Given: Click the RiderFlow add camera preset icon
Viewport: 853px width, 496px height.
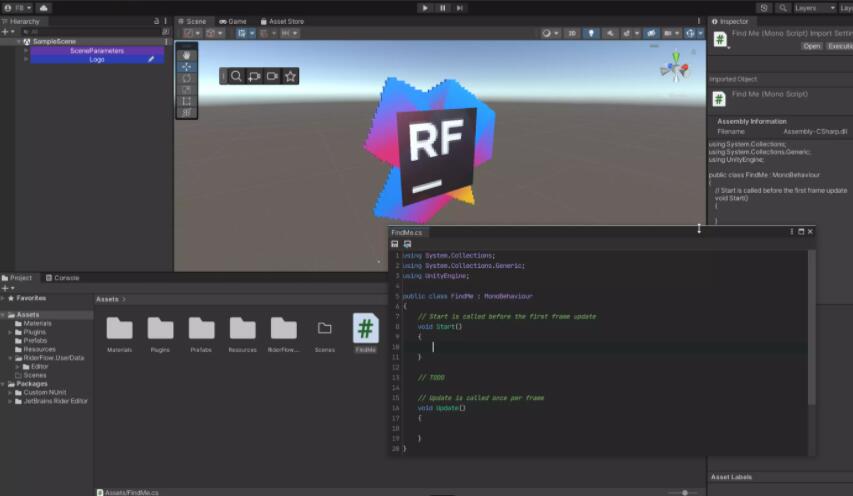Looking at the screenshot, I should [254, 76].
